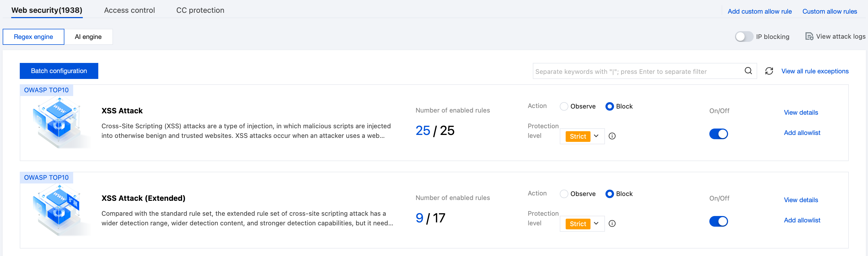Click info icon beside XSS Attack protection level
Image resolution: width=868 pixels, height=256 pixels.
[612, 136]
